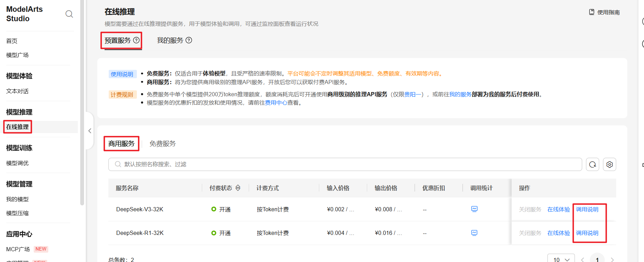Follow the 贵阳一 region link
The width and height of the screenshot is (644, 262).
pyautogui.click(x=413, y=94)
